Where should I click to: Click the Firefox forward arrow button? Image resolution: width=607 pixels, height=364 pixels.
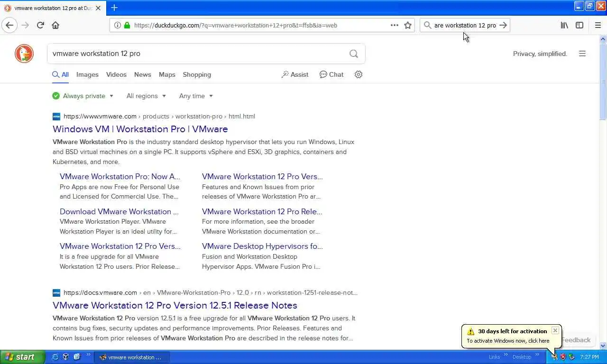point(25,25)
